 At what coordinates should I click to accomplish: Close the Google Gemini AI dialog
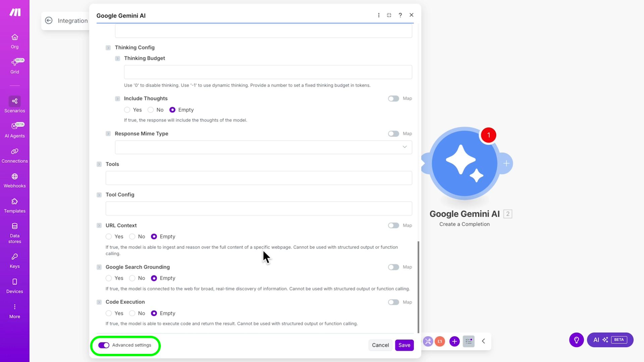pyautogui.click(x=412, y=15)
